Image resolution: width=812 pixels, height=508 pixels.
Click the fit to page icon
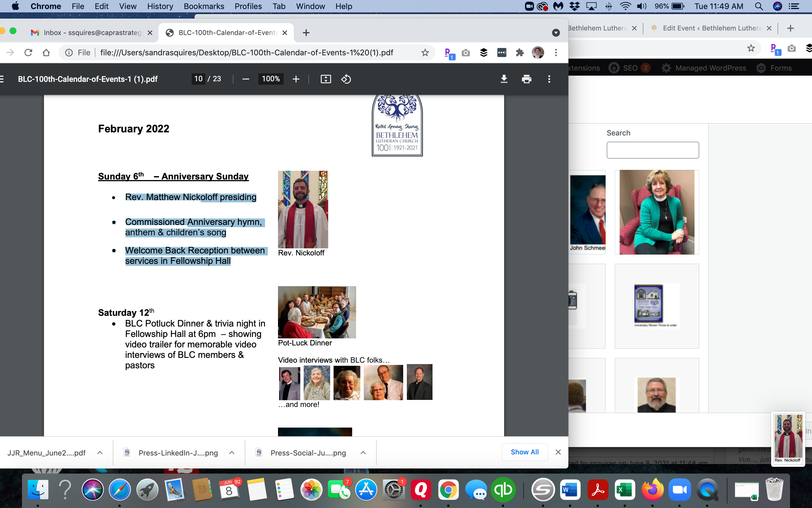pos(325,79)
